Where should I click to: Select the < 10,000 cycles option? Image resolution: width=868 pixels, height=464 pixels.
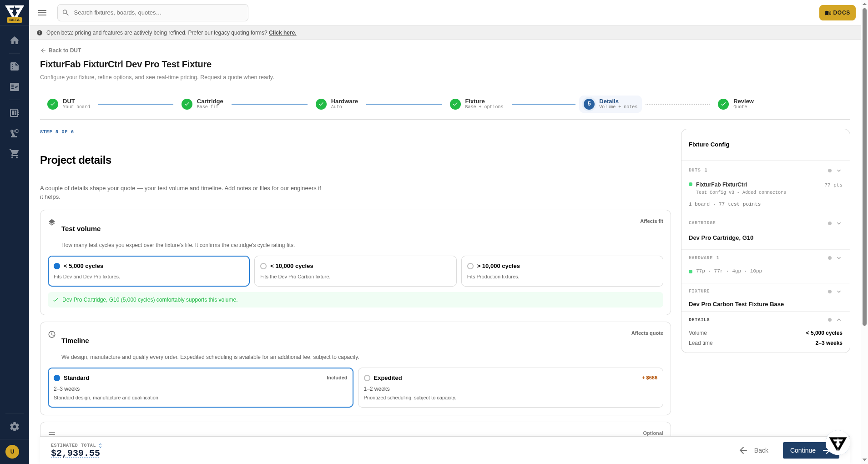pyautogui.click(x=355, y=271)
